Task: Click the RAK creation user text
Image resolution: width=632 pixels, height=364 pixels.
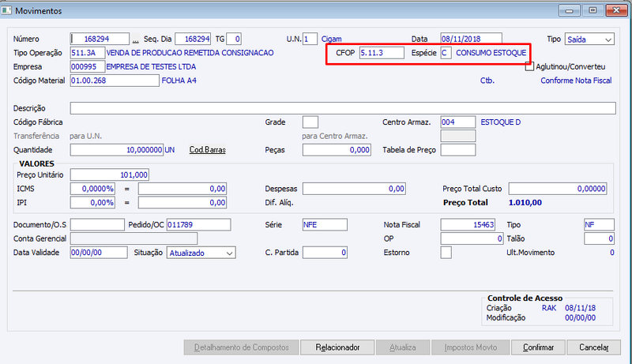Action: 549,308
